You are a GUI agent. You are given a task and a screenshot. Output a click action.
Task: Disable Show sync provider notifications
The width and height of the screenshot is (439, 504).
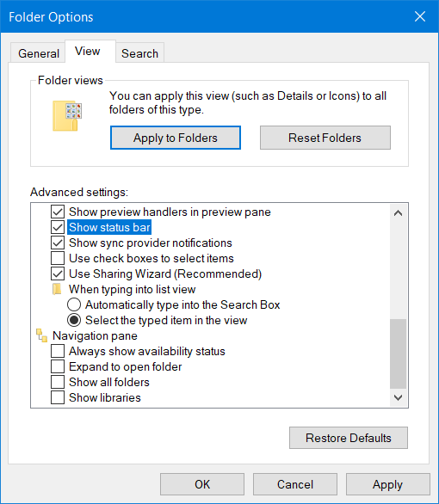coord(58,243)
